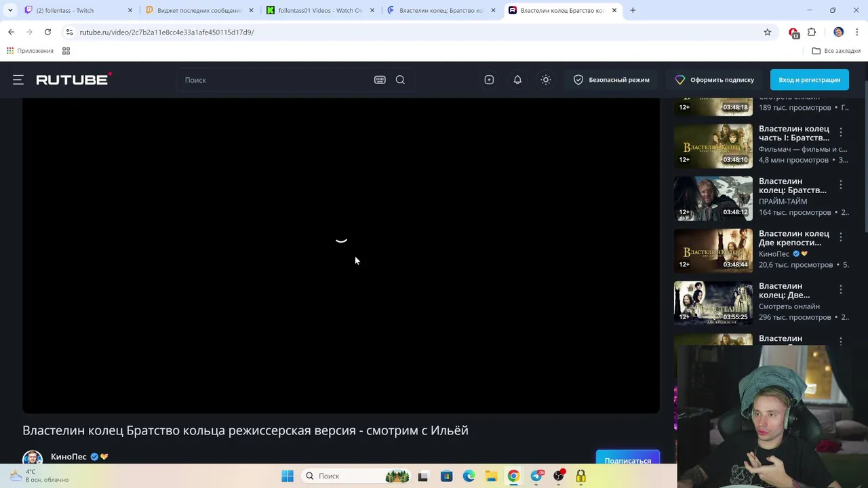Open thumbnail of video lasting 03:55:25

[713, 303]
